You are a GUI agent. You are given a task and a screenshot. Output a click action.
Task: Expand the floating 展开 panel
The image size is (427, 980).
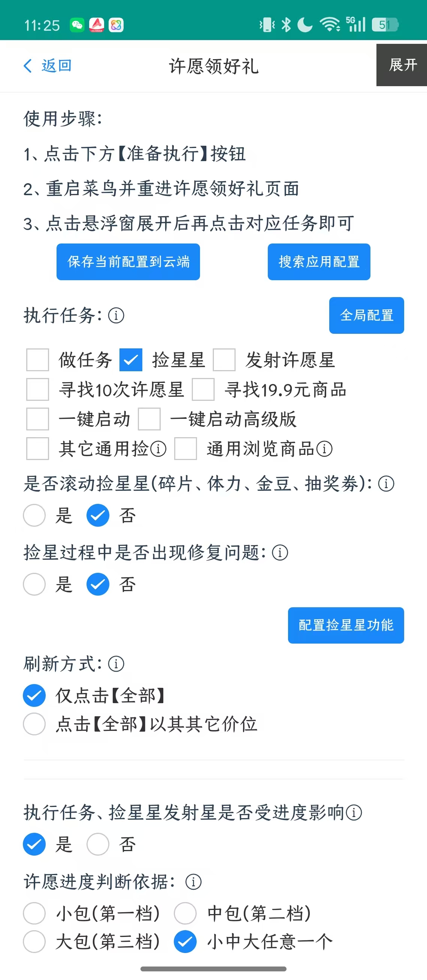point(402,65)
